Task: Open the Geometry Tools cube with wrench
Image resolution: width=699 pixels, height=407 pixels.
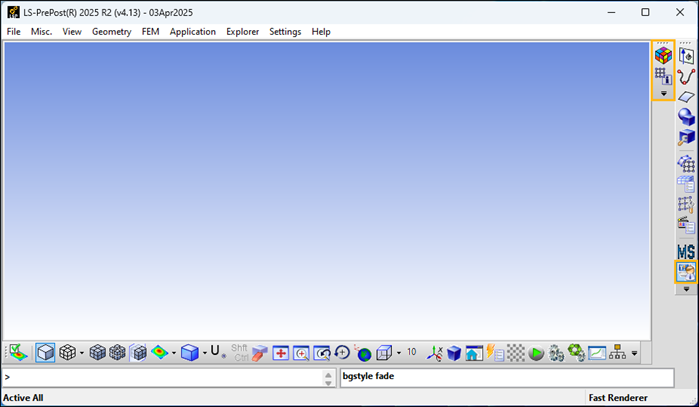Action: 687,137
